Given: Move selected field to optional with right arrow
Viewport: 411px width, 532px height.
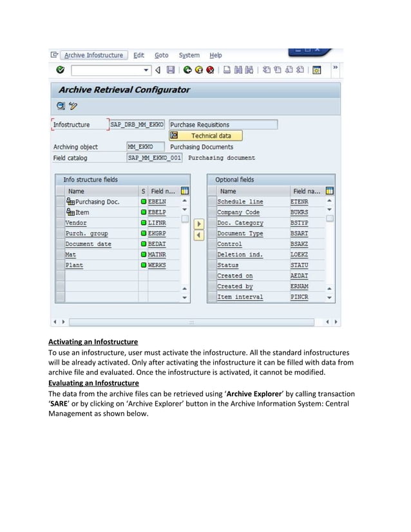Looking at the screenshot, I should 199,224.
